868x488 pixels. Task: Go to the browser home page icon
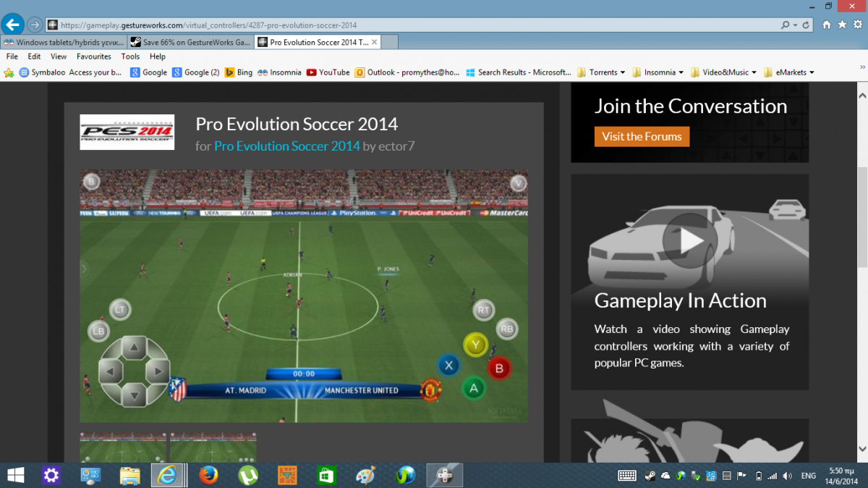coord(827,25)
